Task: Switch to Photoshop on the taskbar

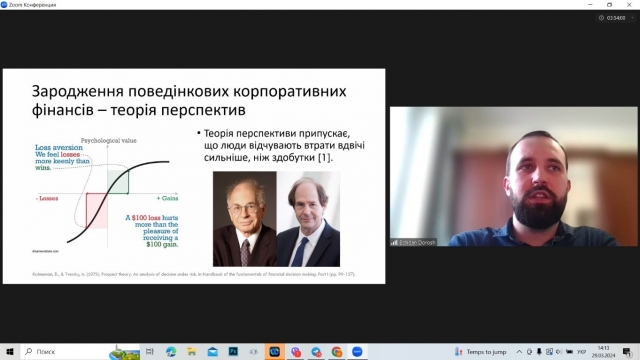Action: point(233,351)
